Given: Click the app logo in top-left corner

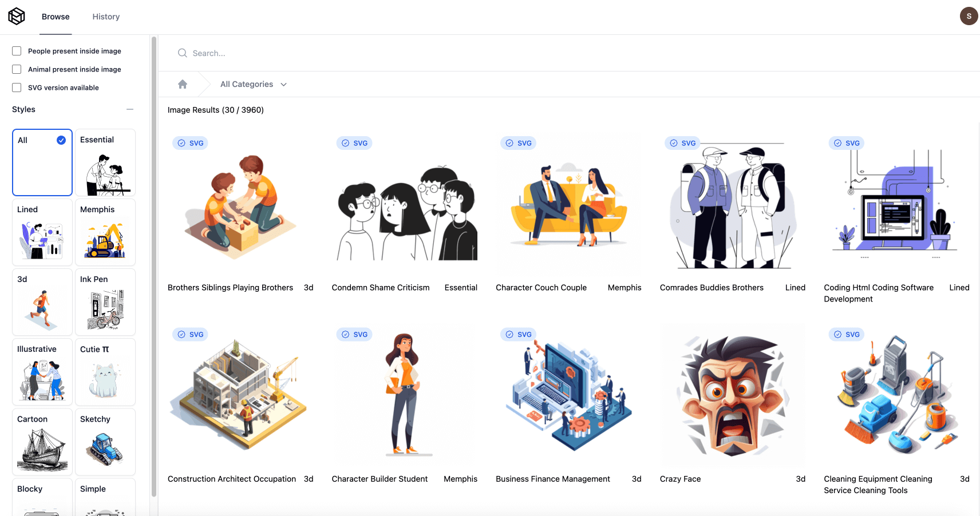Looking at the screenshot, I should [x=17, y=17].
